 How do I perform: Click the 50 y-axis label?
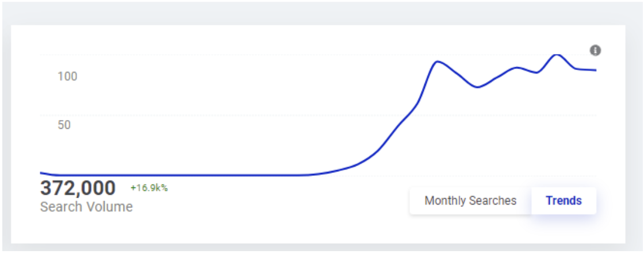click(64, 125)
